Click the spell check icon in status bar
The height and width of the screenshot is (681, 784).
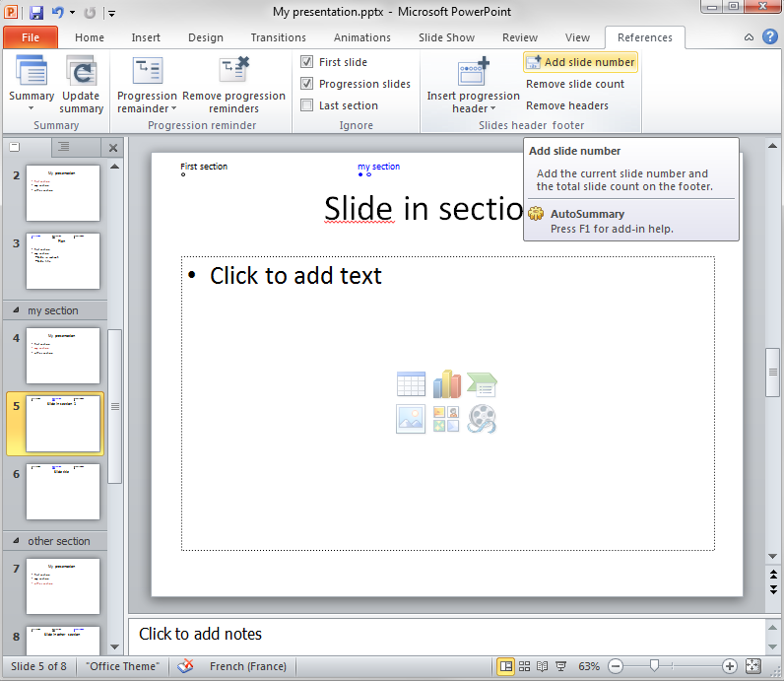pos(185,666)
